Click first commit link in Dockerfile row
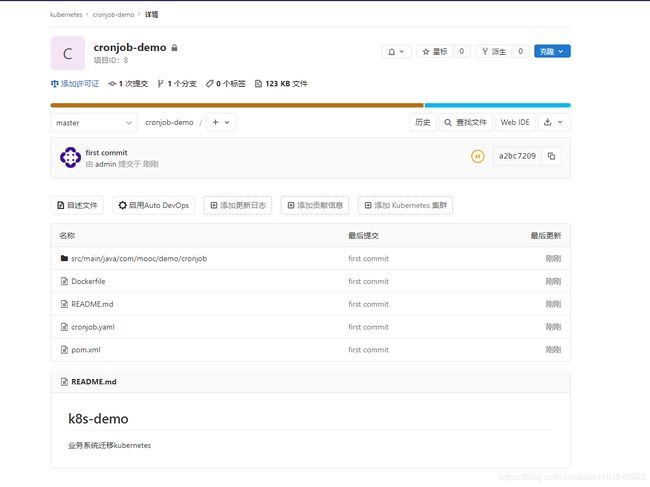 [369, 281]
